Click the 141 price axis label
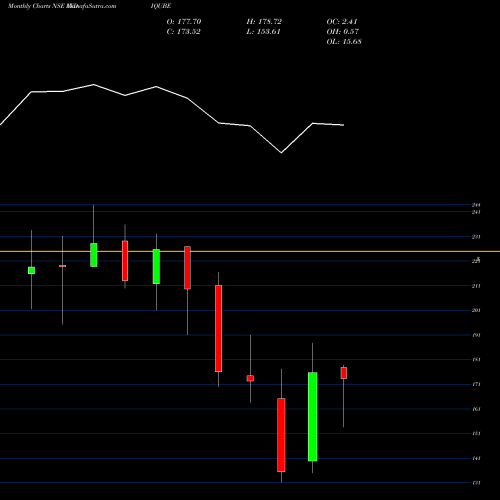This screenshot has height=500, width=500. click(x=476, y=459)
